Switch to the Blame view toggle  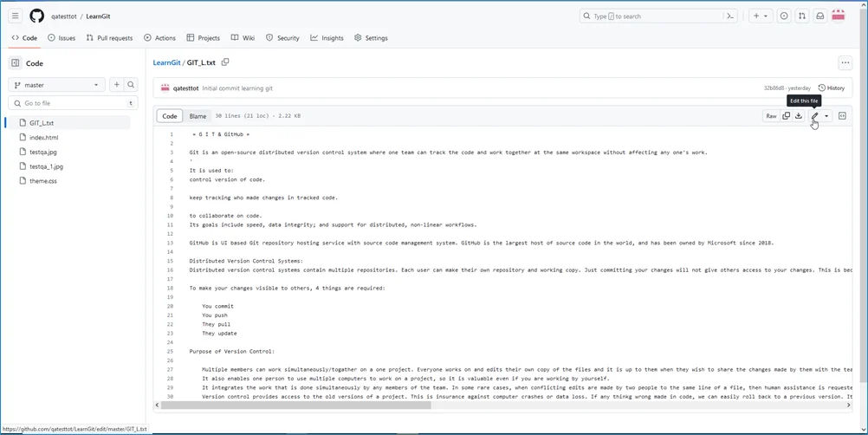coord(198,115)
